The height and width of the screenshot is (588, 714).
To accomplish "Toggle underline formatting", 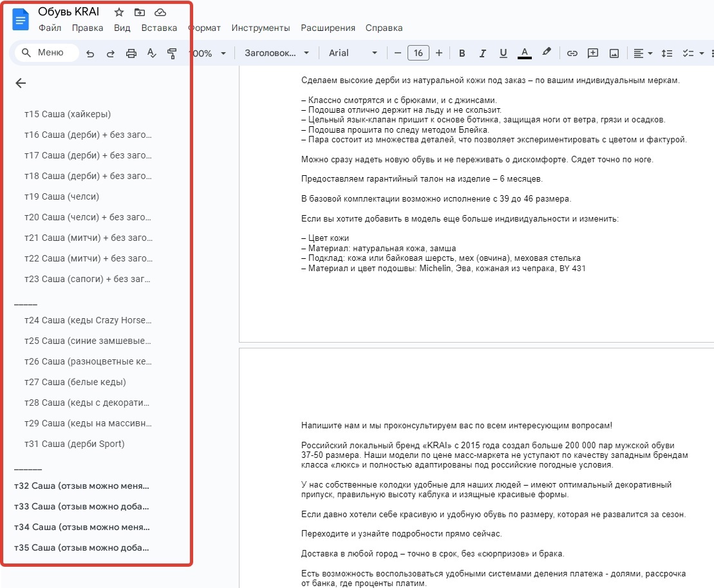I will [x=503, y=53].
